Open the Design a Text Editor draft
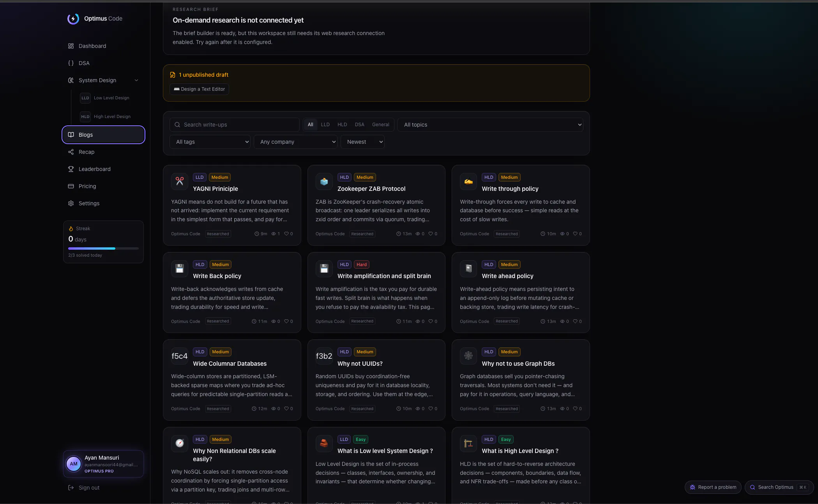Screen dimensions: 818x504 199,89
